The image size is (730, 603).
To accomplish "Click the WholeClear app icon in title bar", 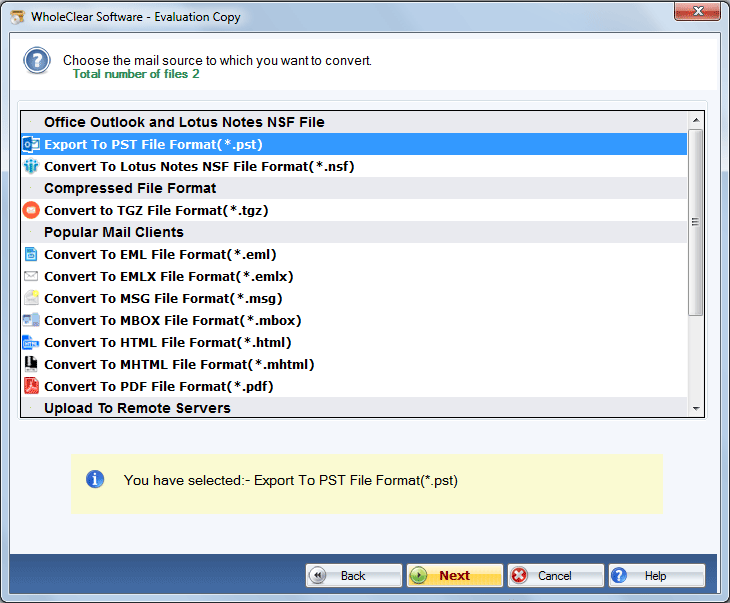I will 18,17.
